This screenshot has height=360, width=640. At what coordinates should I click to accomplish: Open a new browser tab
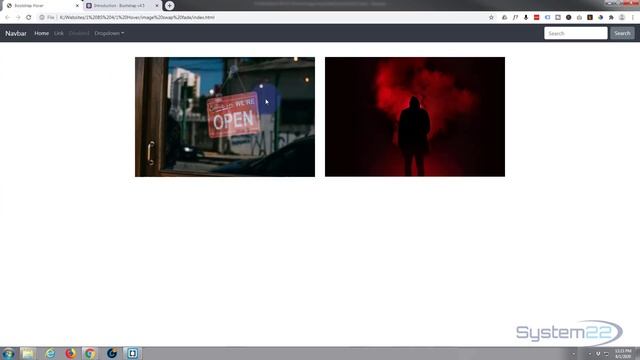coord(169,6)
